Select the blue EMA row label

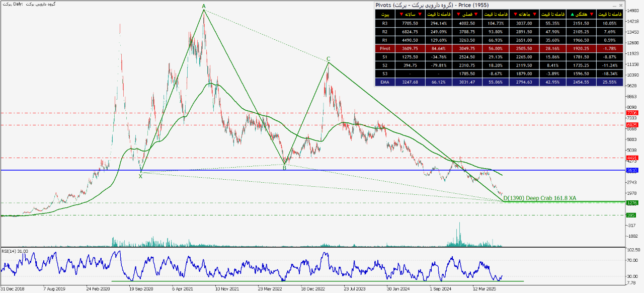tap(385, 82)
